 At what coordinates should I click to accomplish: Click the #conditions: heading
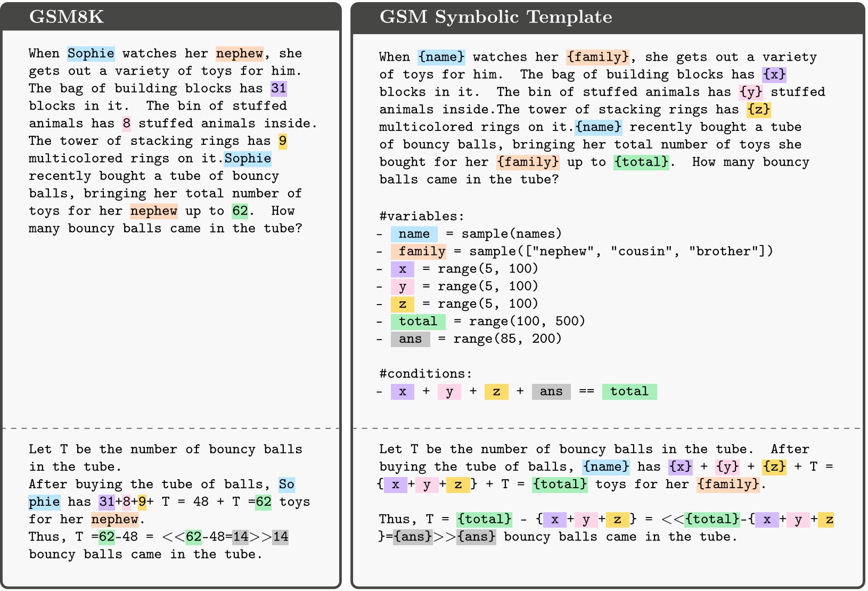pyautogui.click(x=425, y=374)
